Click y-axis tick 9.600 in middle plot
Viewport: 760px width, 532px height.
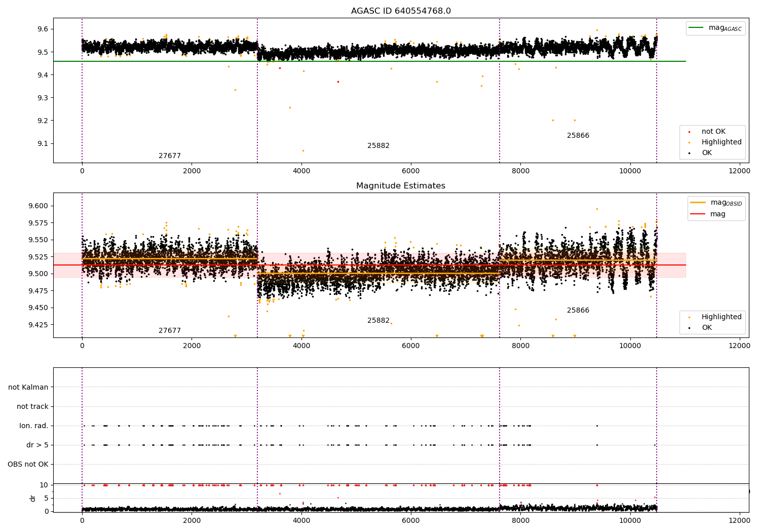(39, 206)
